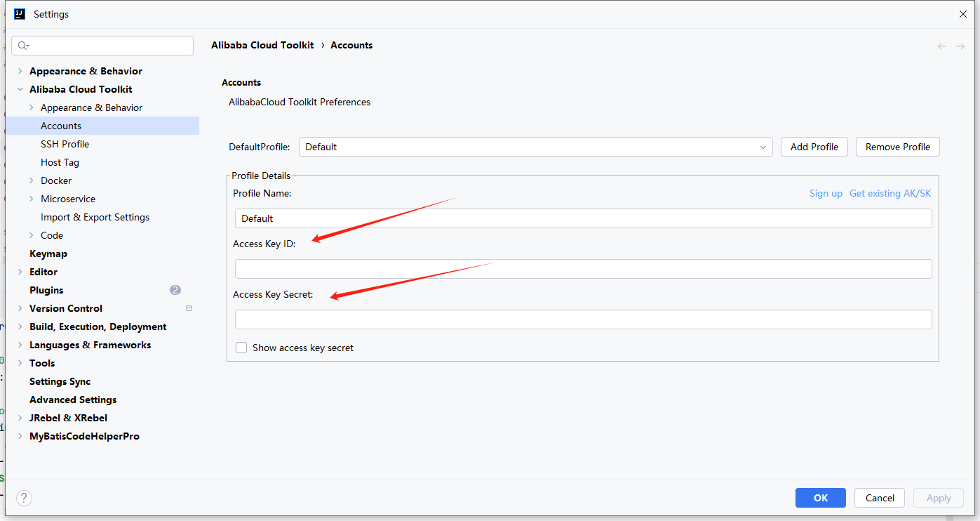Expand the Code tree node
Image resolution: width=980 pixels, height=521 pixels.
pos(31,235)
